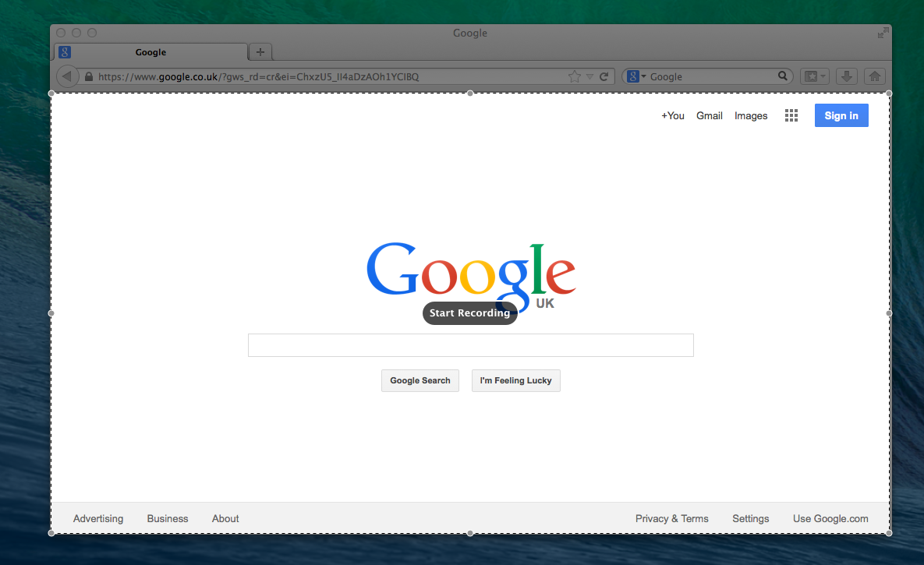
Task: Click the padlock icon in the address bar
Action: tap(89, 76)
